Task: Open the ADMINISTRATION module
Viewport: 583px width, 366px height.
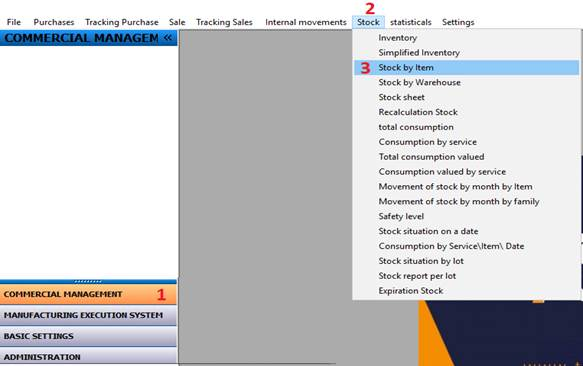Action: pyautogui.click(x=88, y=357)
